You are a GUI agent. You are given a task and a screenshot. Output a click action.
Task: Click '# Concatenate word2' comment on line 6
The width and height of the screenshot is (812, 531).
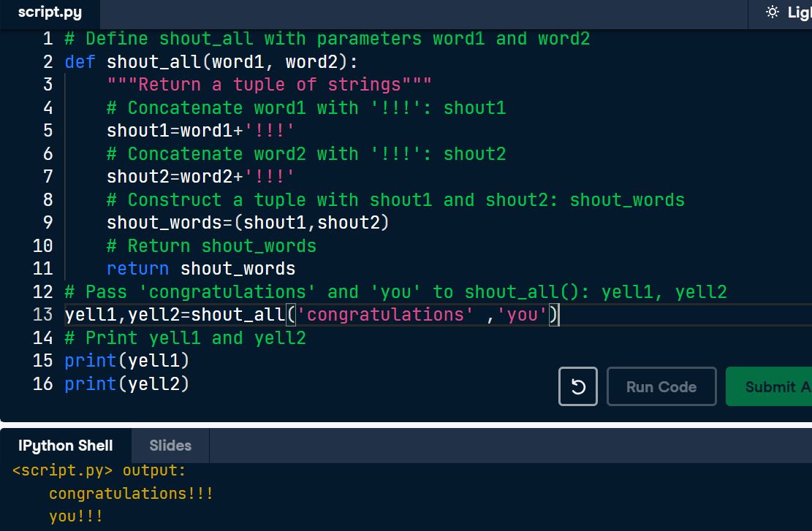pos(306,153)
